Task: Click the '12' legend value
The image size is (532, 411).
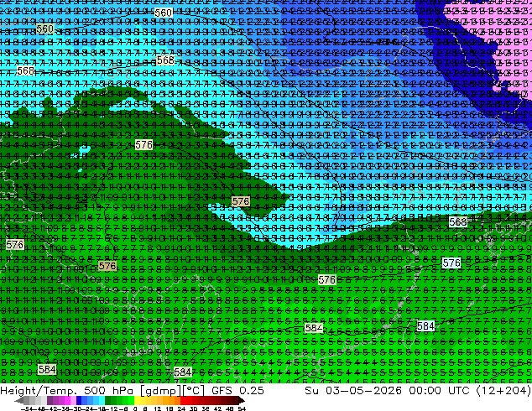Action: click(x=157, y=408)
